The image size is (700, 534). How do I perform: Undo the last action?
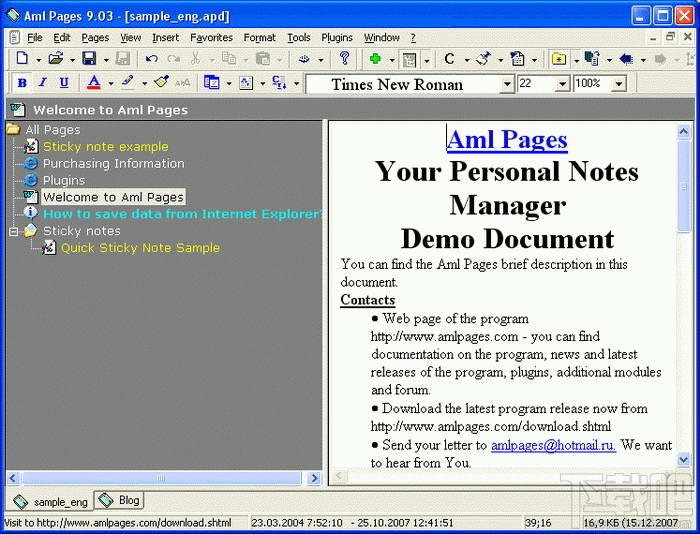click(152, 58)
